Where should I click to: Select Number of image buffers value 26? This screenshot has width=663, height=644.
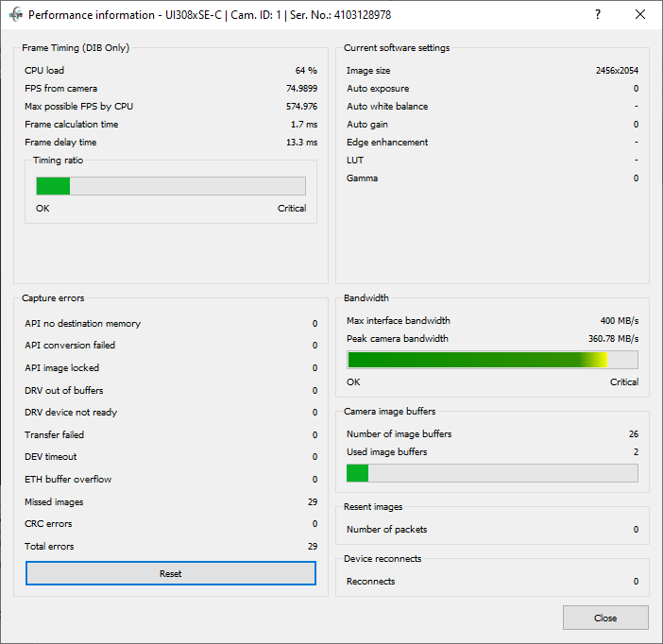634,433
